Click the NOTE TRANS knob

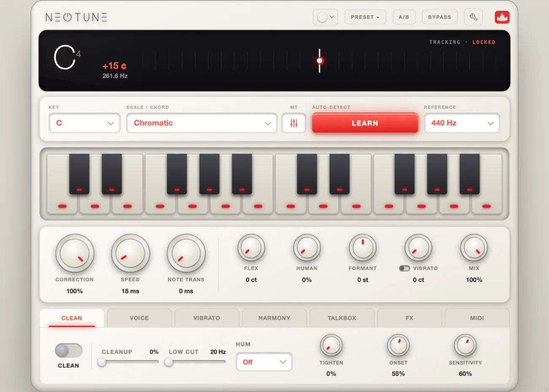[x=186, y=253]
